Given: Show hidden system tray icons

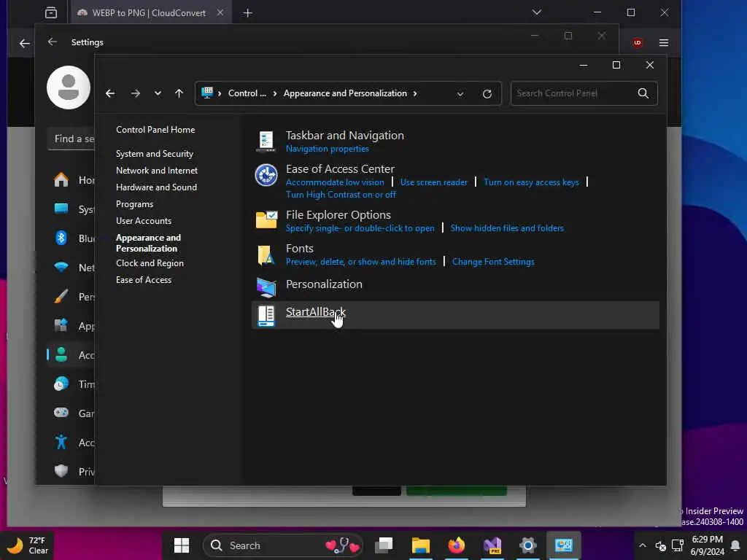Looking at the screenshot, I should pos(642,545).
